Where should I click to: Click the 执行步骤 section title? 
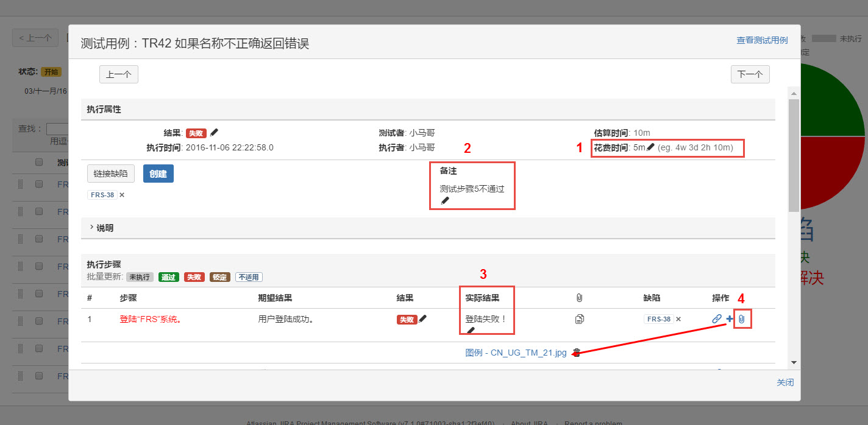(x=104, y=265)
